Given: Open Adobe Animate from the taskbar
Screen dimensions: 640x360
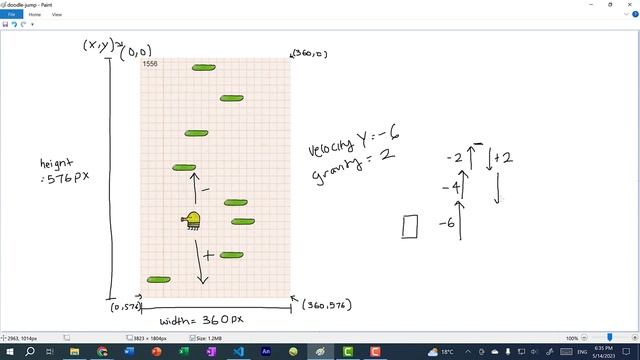Looking at the screenshot, I should [x=266, y=351].
